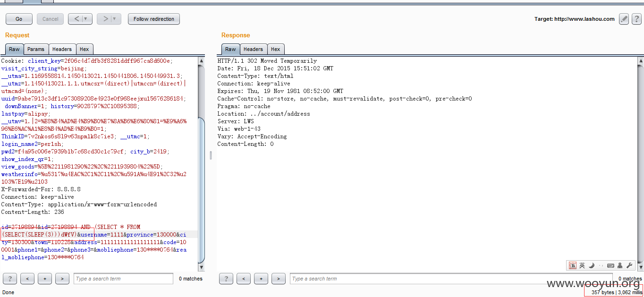644x297 pixels.
Task: Click the Target http://www.lashou.com label
Action: click(574, 19)
